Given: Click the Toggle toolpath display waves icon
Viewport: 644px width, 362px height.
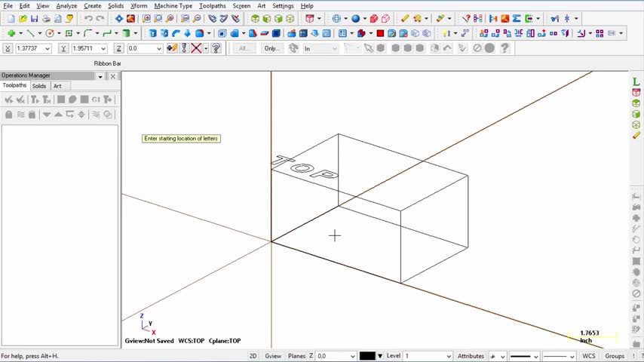Looking at the screenshot, I should coord(20,115).
